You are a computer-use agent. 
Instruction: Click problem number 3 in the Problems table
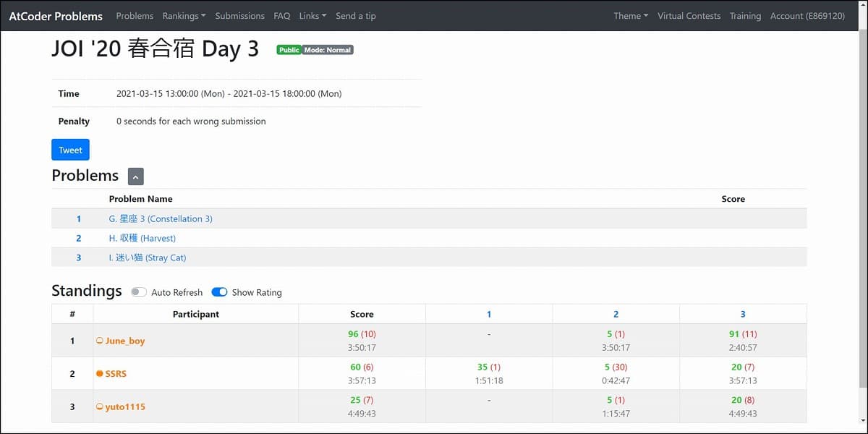pos(79,258)
